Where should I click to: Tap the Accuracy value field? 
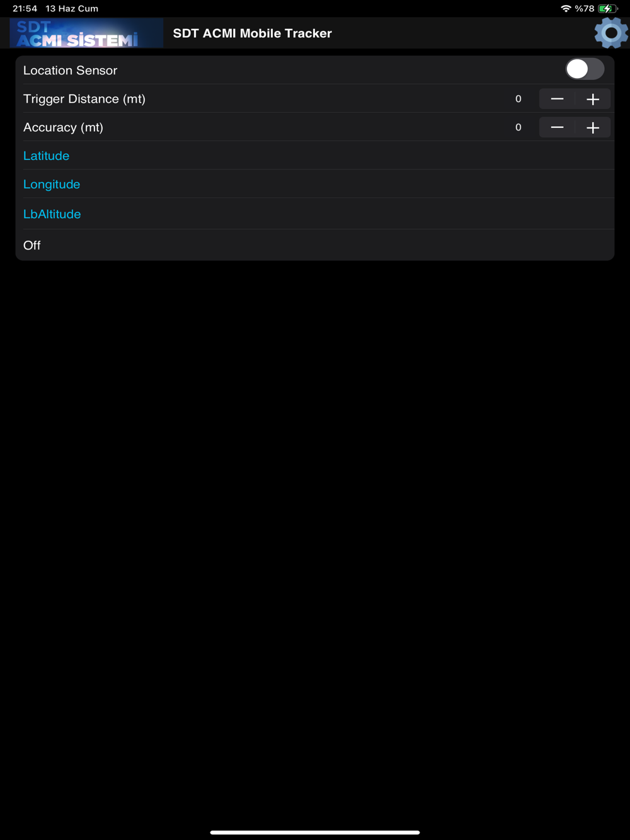click(x=518, y=127)
